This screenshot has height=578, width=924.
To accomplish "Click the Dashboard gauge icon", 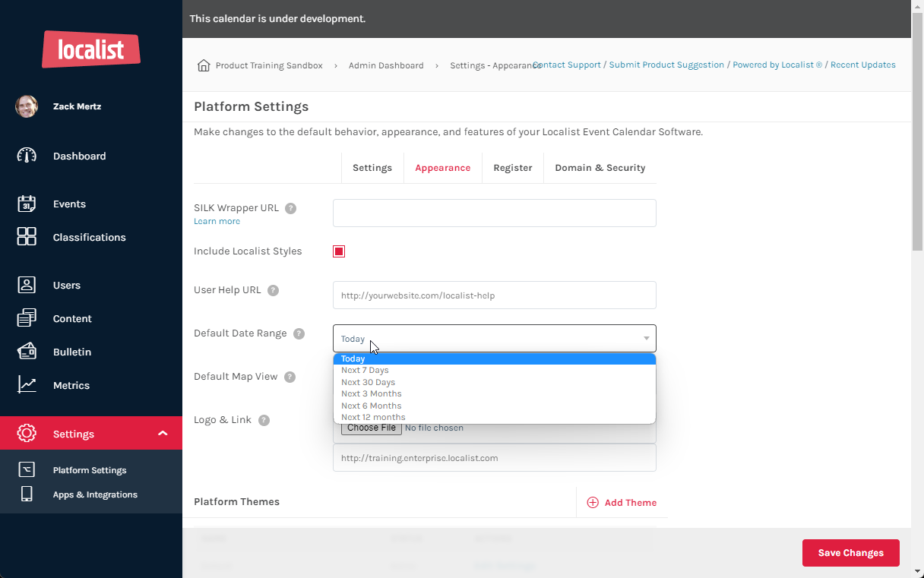I will tap(27, 156).
